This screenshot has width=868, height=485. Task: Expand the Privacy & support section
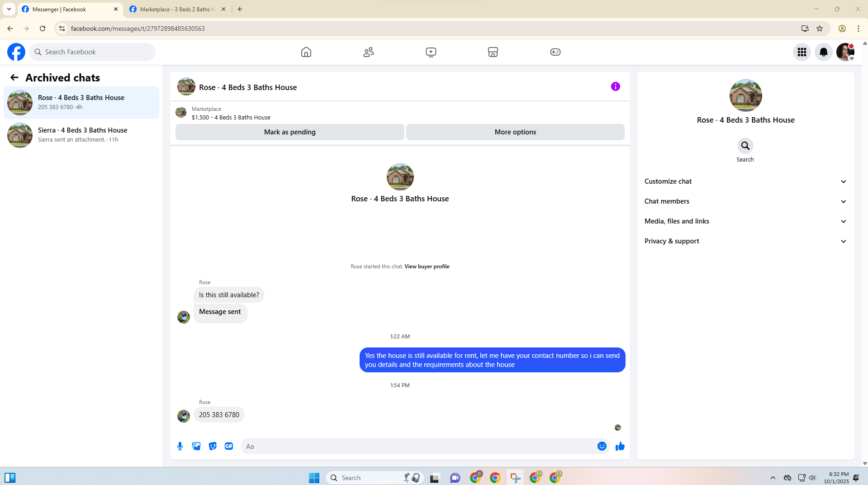click(745, 241)
